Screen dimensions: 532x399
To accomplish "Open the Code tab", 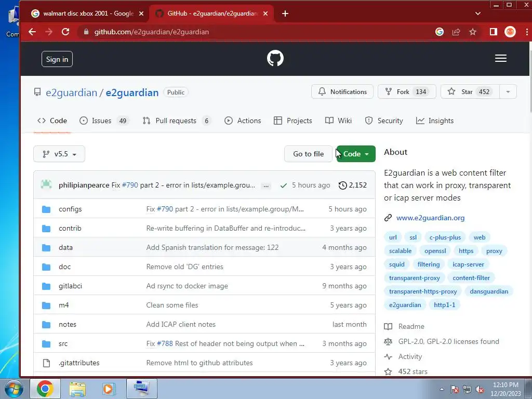I will tap(52, 121).
